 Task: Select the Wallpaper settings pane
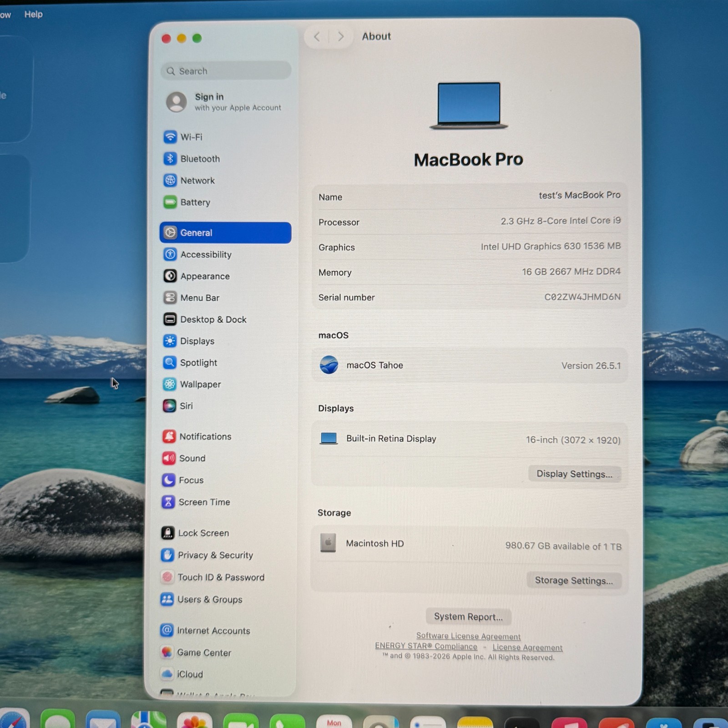(226, 384)
